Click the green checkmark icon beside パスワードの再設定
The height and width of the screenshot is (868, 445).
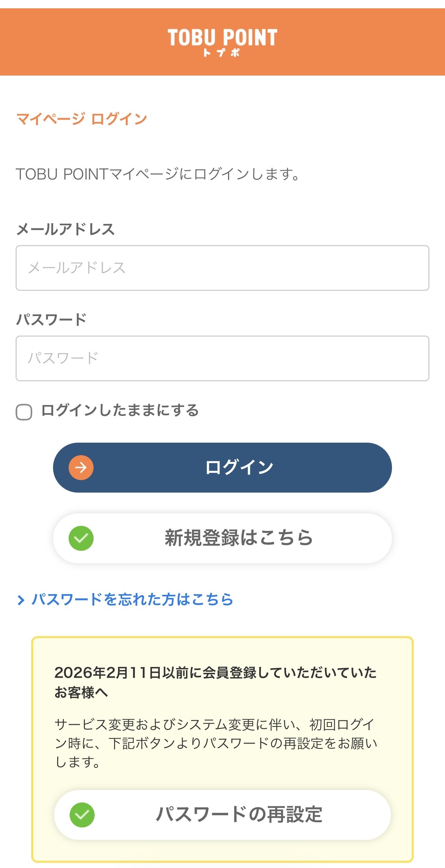(82, 815)
